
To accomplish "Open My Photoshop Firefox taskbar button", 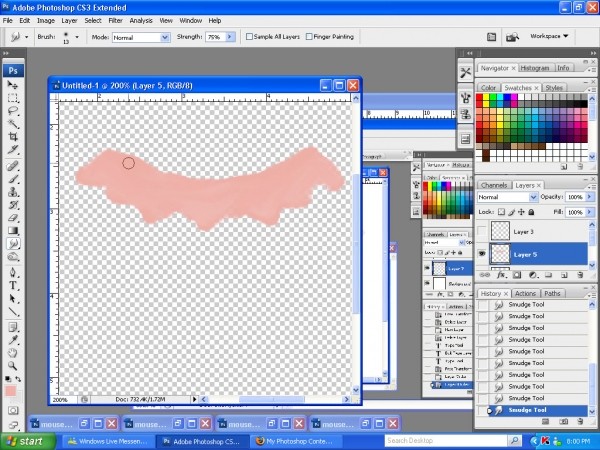I will [295, 442].
